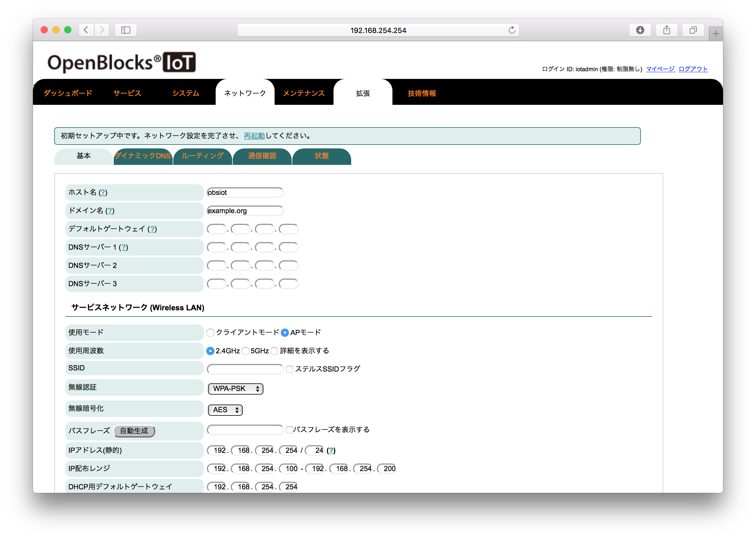Open the 技術情報 main tab

(422, 93)
